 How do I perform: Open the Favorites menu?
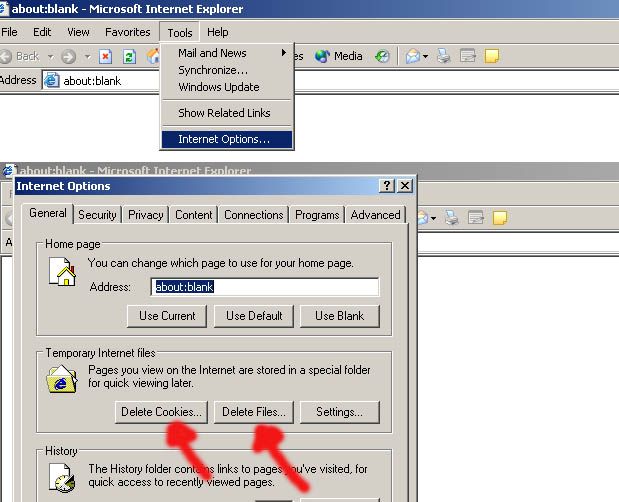click(128, 32)
